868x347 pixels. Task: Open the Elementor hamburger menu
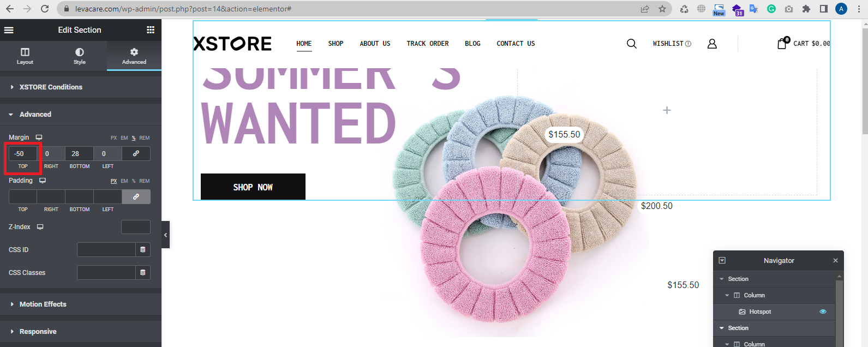tap(9, 30)
